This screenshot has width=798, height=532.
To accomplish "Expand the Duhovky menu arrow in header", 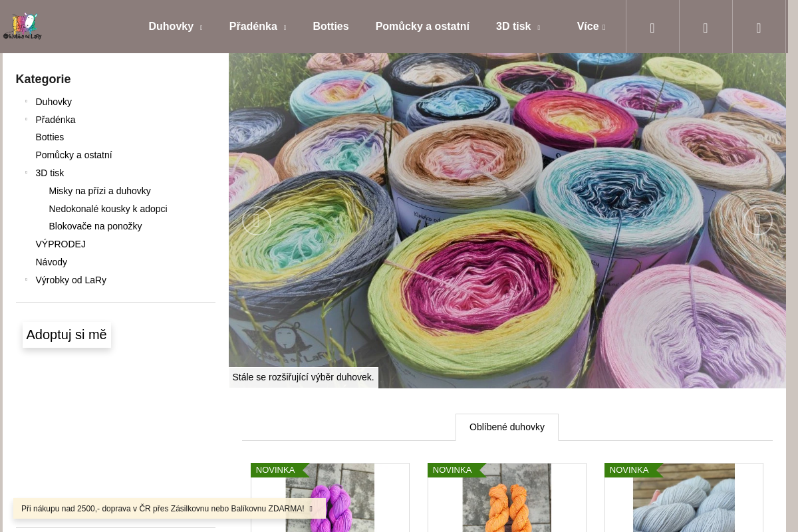I will tap(201, 28).
